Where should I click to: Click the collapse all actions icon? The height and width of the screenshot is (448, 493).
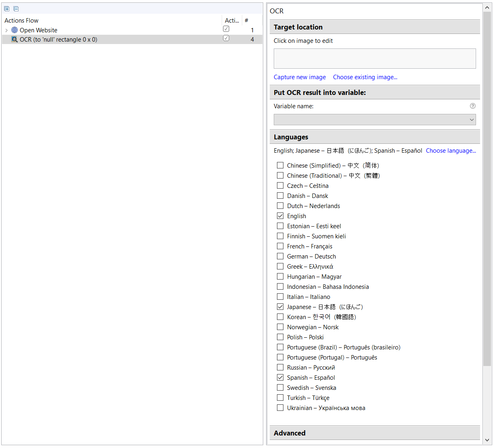(16, 8)
